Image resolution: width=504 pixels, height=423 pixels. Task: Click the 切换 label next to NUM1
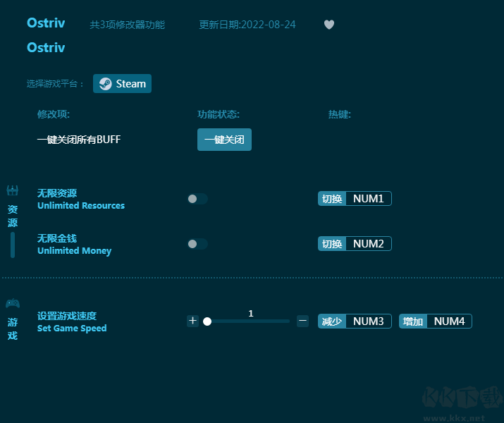pos(332,199)
